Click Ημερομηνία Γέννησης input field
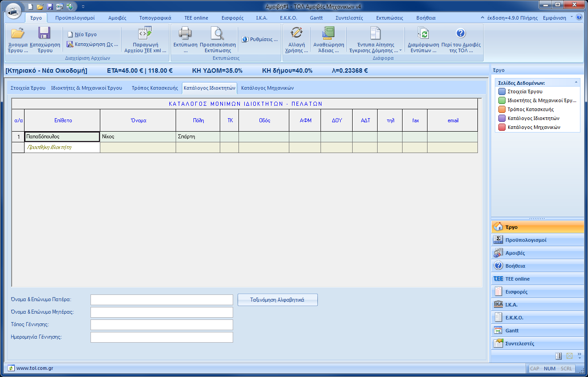 (x=162, y=337)
